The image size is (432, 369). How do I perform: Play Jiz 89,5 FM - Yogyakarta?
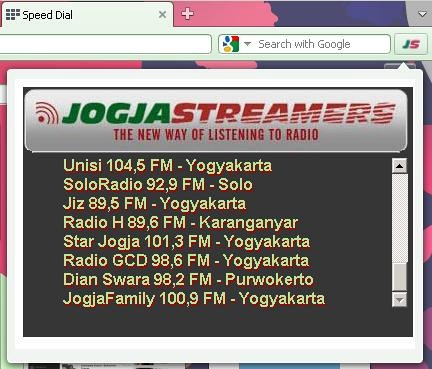click(x=154, y=203)
